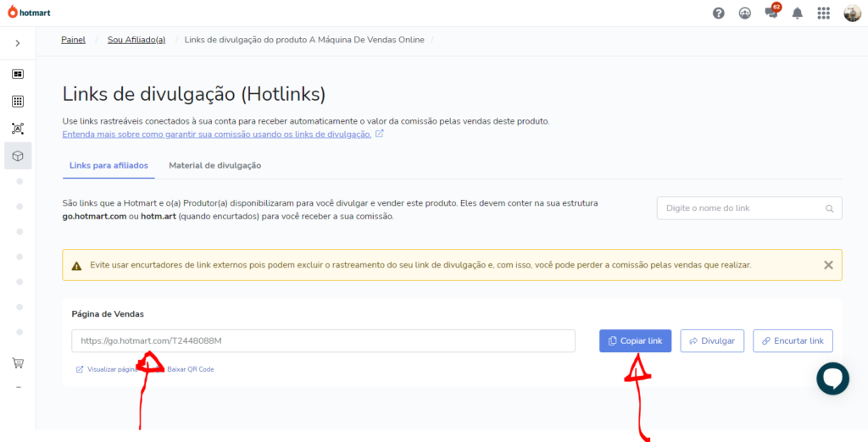Click the Divulgar button
The width and height of the screenshot is (868, 442).
click(x=712, y=340)
